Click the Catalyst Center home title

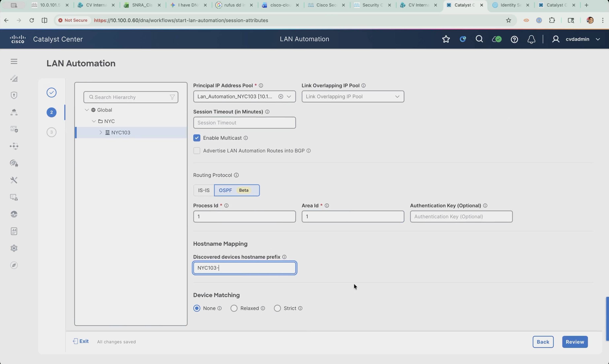pos(58,39)
